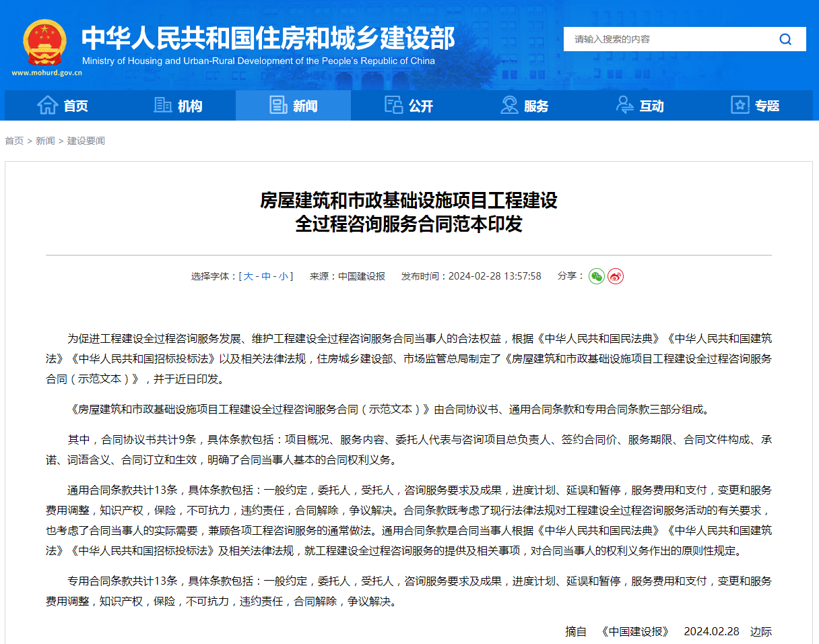This screenshot has height=644, width=819.
Task: Click the search magnifier icon
Action: (785, 39)
